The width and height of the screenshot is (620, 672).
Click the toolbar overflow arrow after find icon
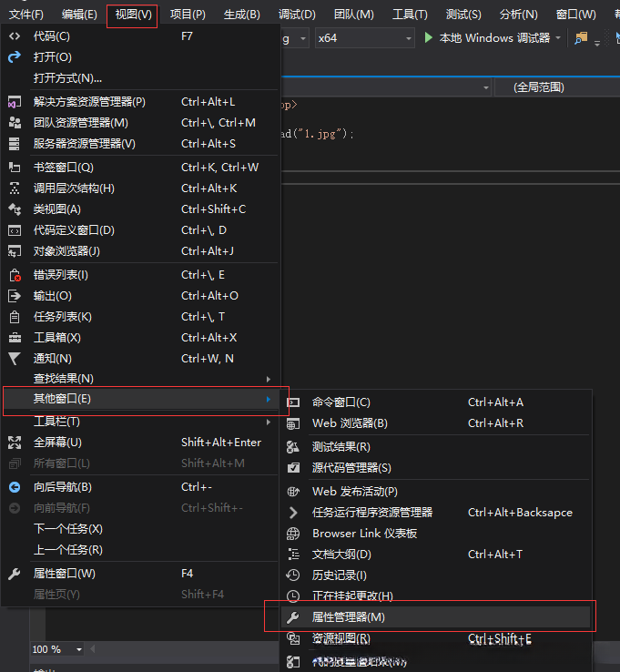597,43
